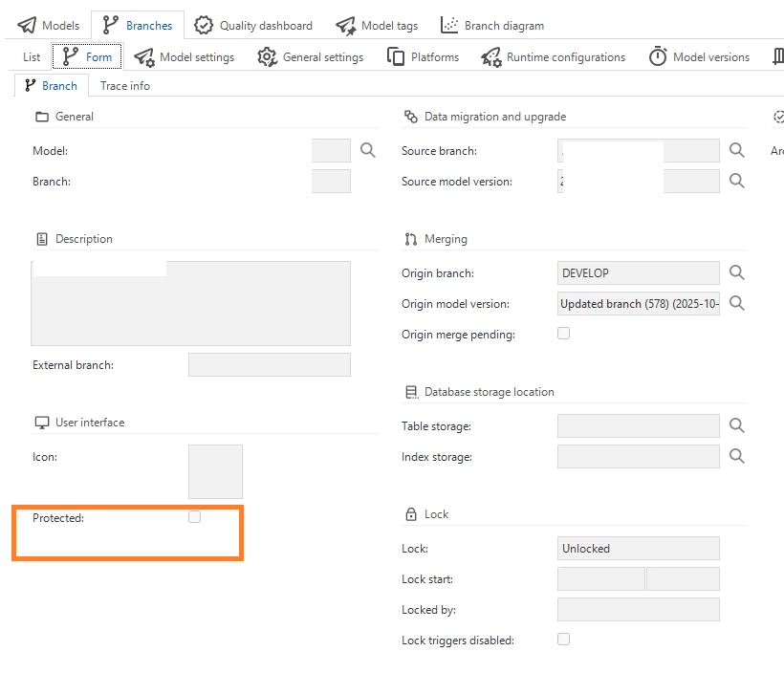Open the Models tab
784x695 pixels.
[49, 26]
